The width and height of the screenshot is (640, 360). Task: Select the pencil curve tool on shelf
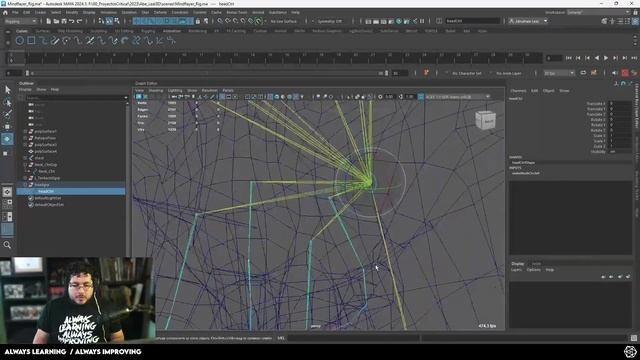[55, 40]
